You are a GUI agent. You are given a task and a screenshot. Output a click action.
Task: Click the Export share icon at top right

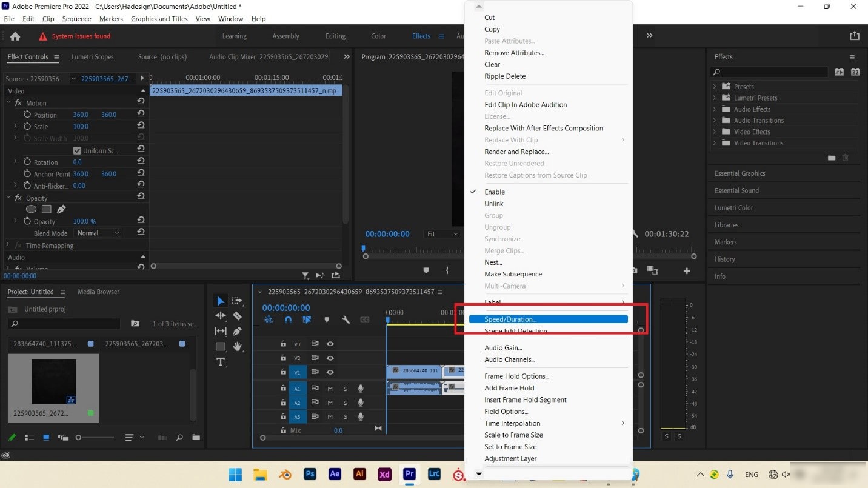coord(855,36)
